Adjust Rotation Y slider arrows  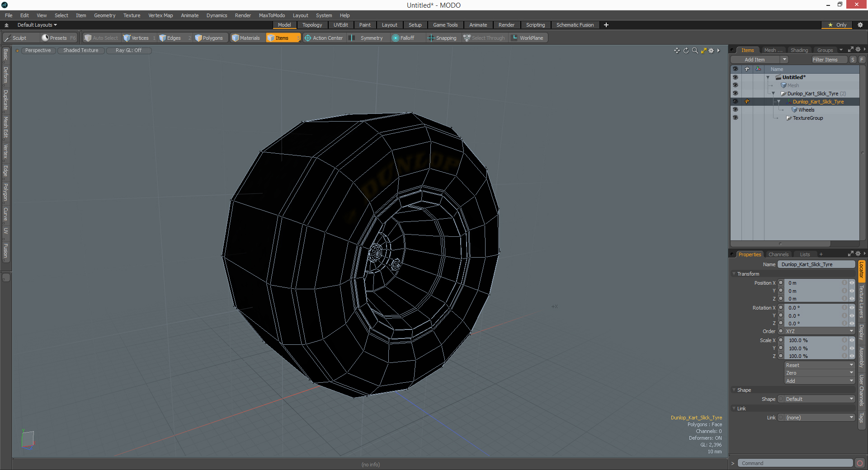pyautogui.click(x=852, y=316)
